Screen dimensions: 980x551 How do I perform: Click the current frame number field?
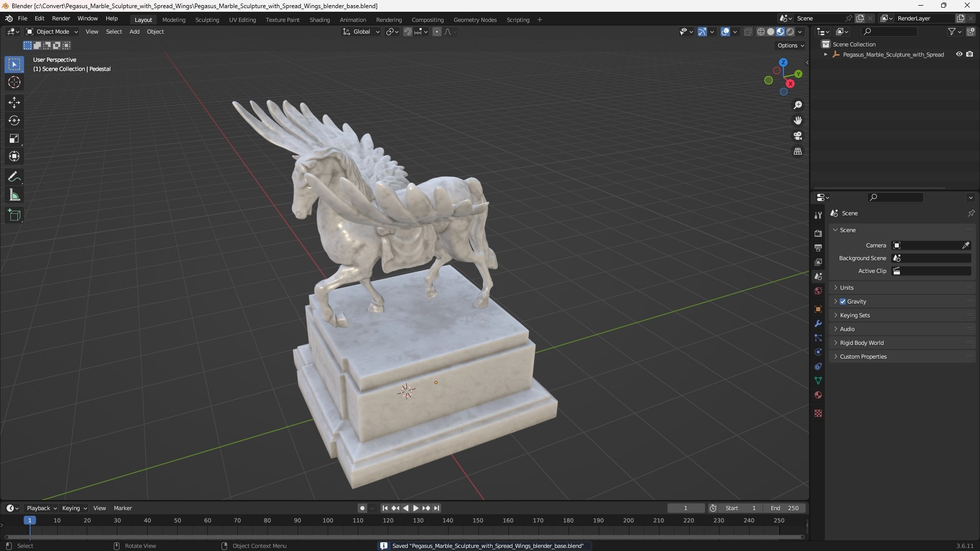coord(685,508)
